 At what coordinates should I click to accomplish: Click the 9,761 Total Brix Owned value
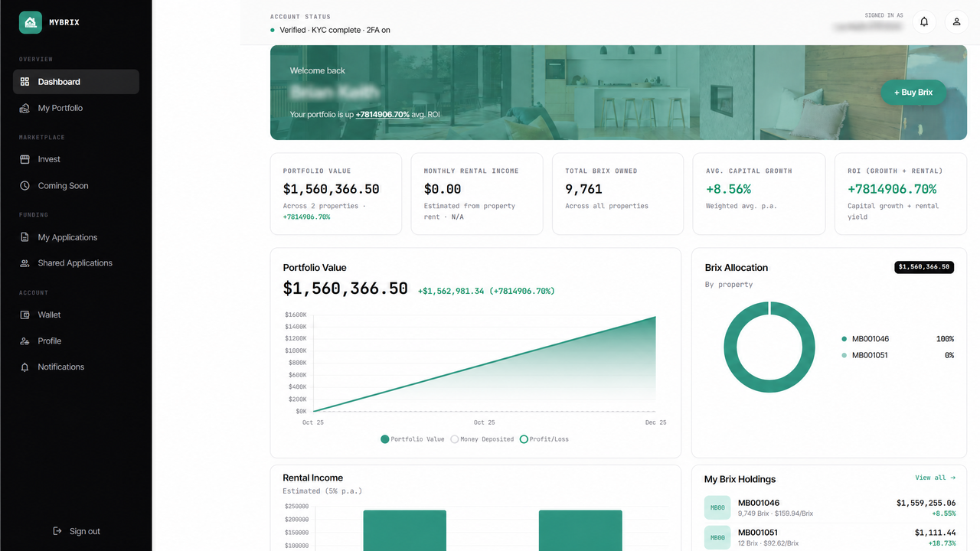point(583,189)
